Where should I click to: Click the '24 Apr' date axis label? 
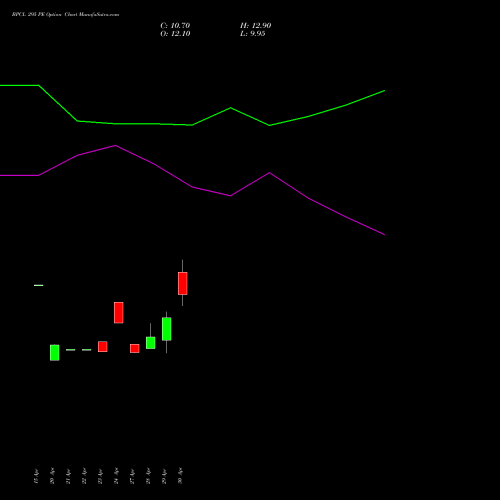pyautogui.click(x=116, y=476)
